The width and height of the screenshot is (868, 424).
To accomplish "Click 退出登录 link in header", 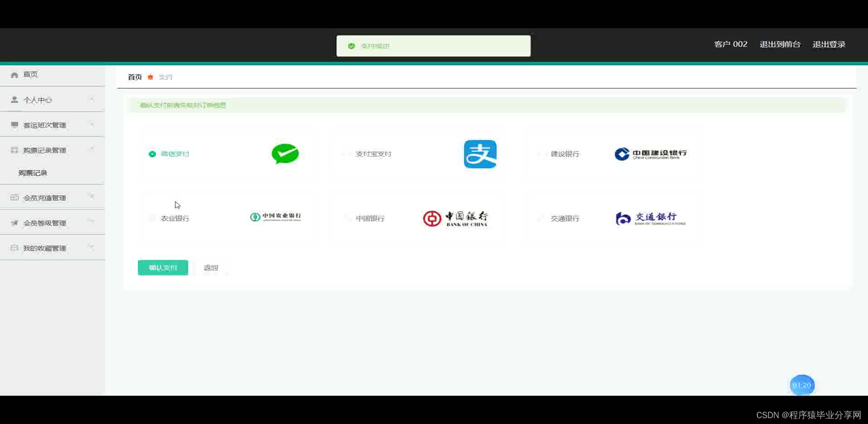I will point(829,44).
